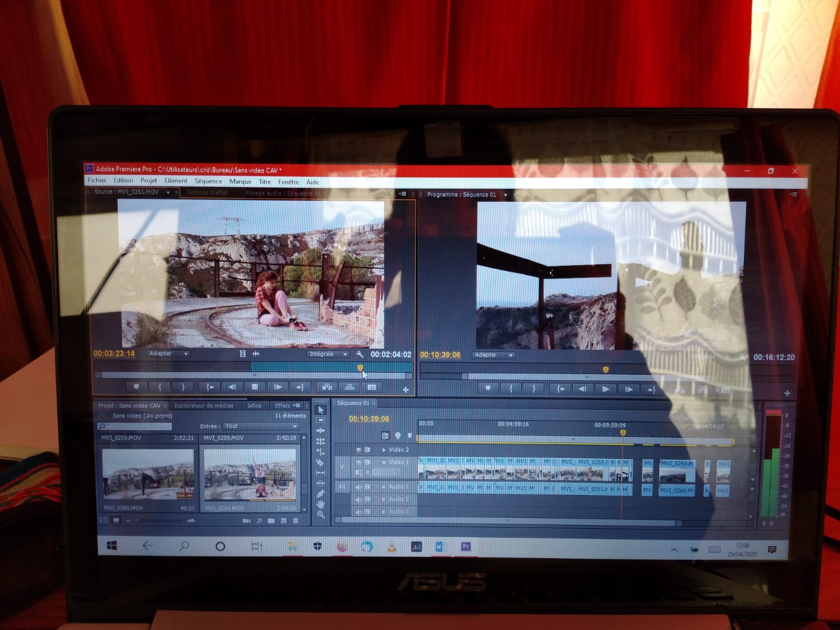The image size is (840, 630).
Task: Open VLC from the Windows taskbar
Action: point(392,547)
